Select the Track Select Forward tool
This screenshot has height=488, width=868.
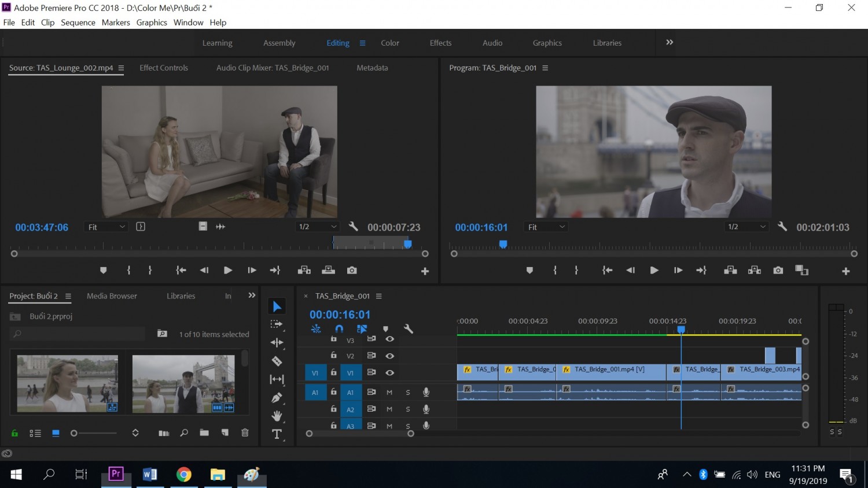tap(277, 324)
